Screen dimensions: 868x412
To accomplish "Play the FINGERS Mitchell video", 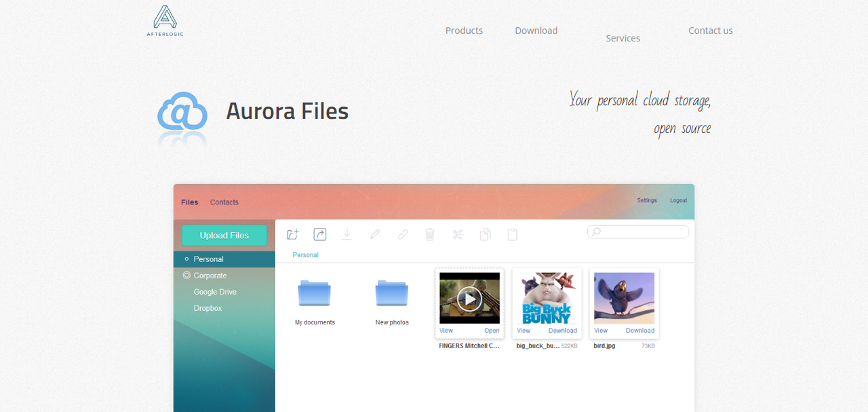I will coord(469,298).
